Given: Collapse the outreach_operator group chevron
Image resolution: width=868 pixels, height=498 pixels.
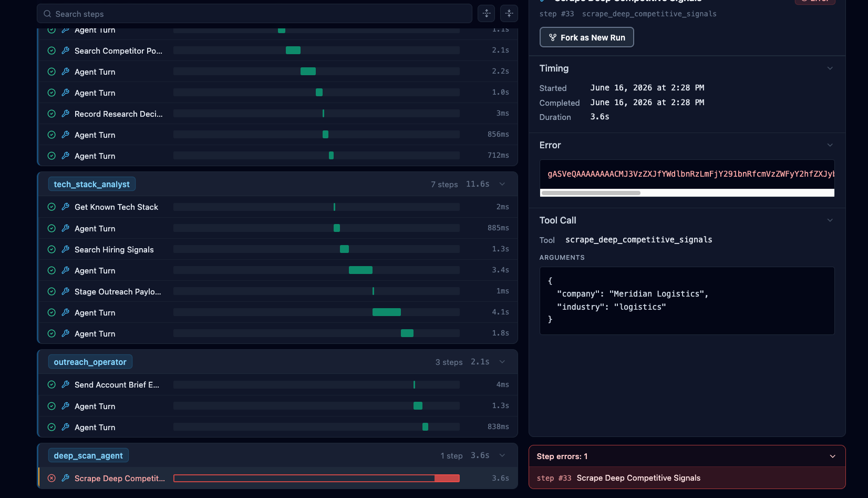Looking at the screenshot, I should click(502, 362).
